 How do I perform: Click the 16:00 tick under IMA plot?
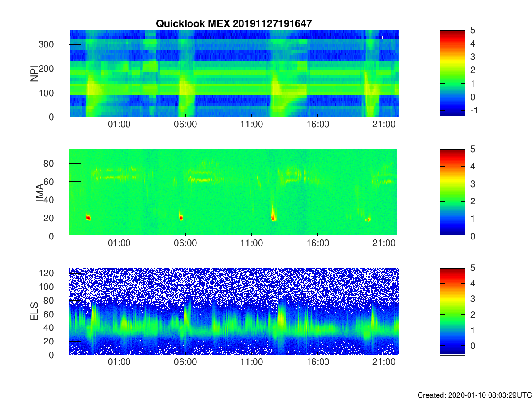tap(318, 244)
